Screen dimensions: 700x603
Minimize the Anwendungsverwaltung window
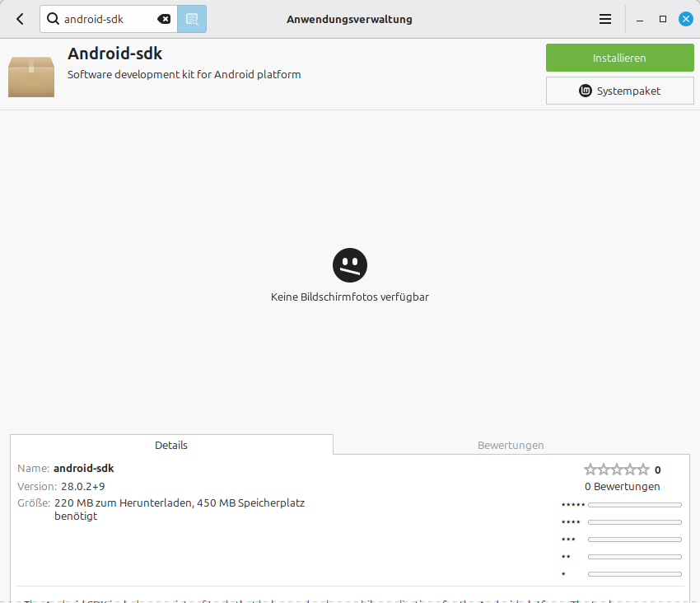click(640, 19)
